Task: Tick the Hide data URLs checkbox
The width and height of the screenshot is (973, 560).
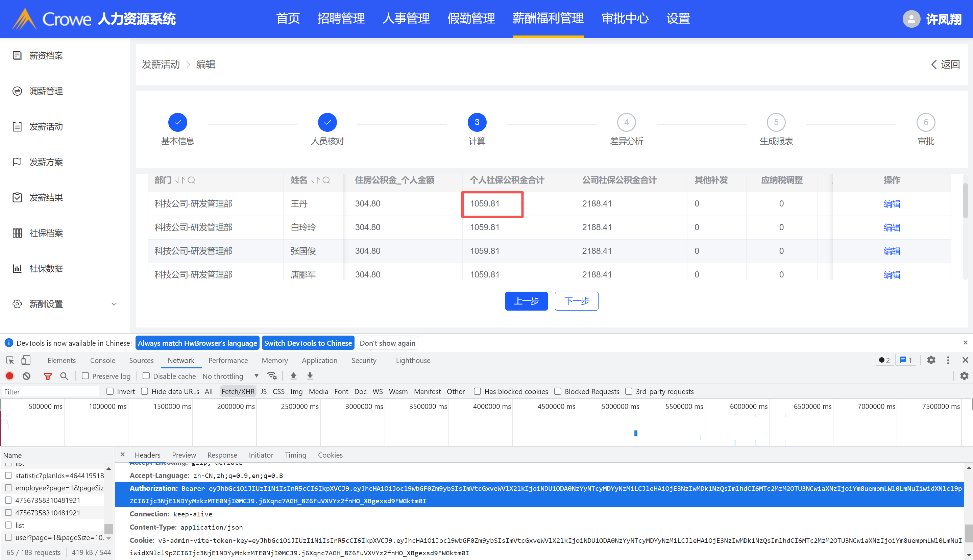Action: (145, 391)
